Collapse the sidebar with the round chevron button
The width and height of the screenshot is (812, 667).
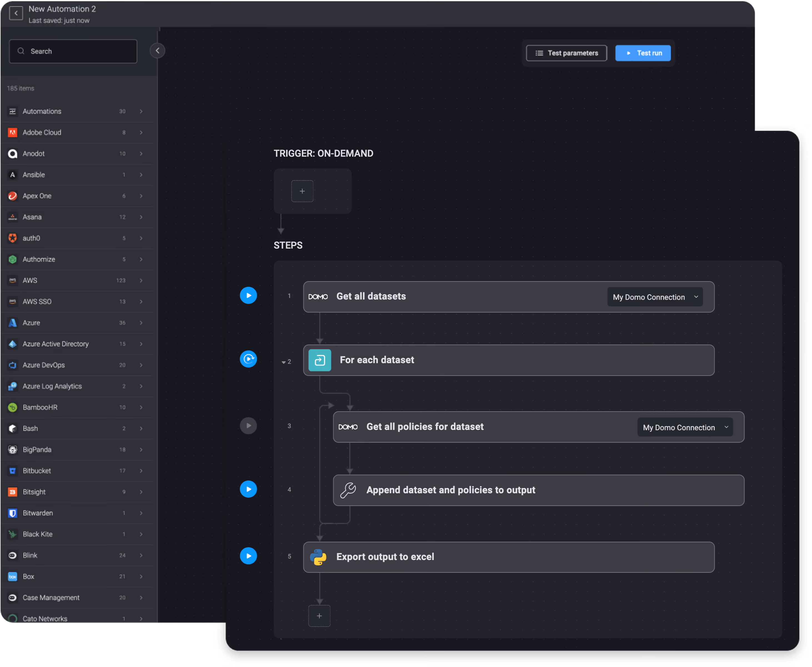point(157,51)
